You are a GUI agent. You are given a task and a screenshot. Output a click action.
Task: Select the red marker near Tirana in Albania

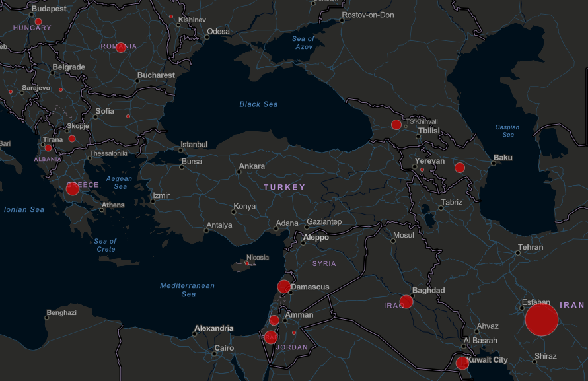click(48, 148)
